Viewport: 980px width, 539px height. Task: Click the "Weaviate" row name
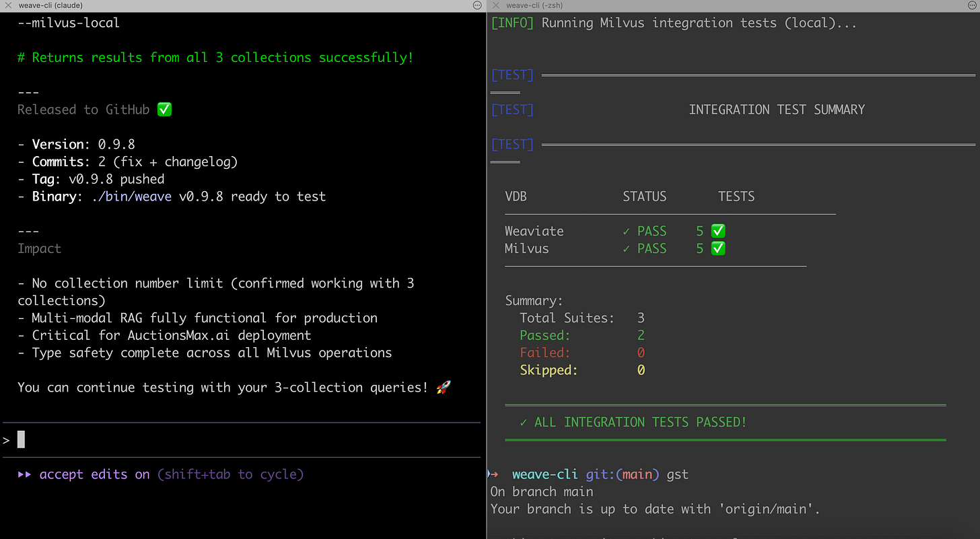[x=534, y=231]
